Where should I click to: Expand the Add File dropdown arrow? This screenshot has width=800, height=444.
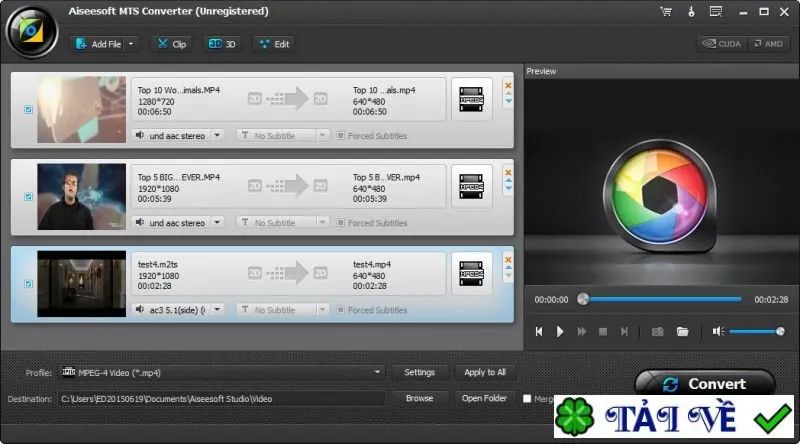click(131, 44)
